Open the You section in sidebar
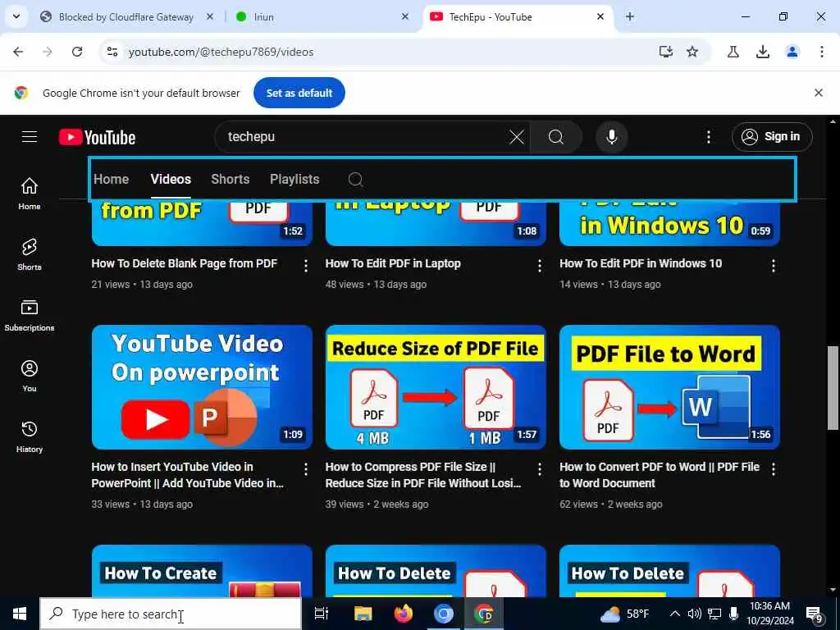Viewport: 840px width, 630px height. click(30, 376)
